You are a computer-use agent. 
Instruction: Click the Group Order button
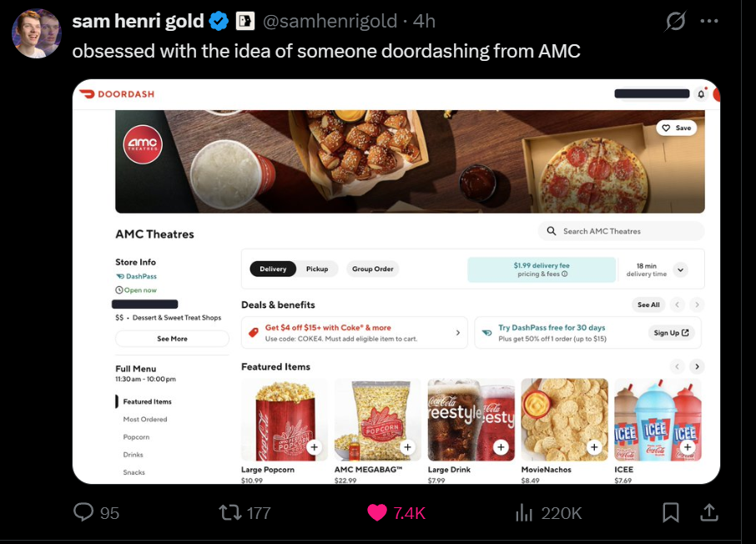point(372,269)
